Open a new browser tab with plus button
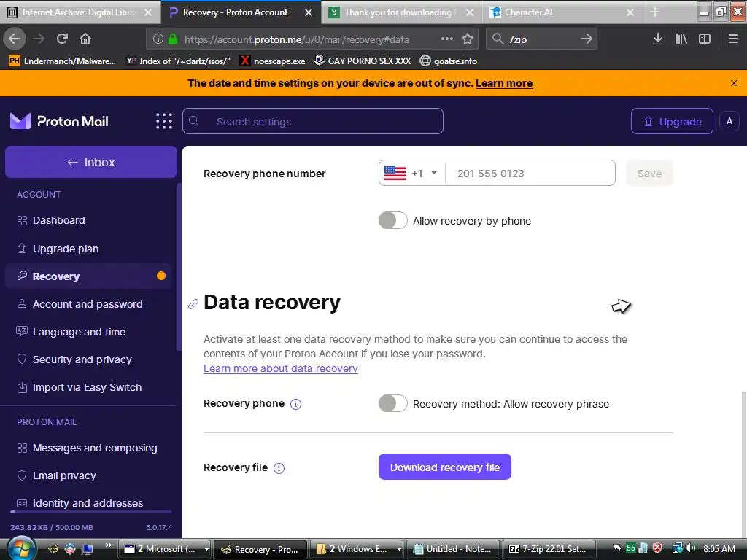Image resolution: width=747 pixels, height=560 pixels. [655, 12]
